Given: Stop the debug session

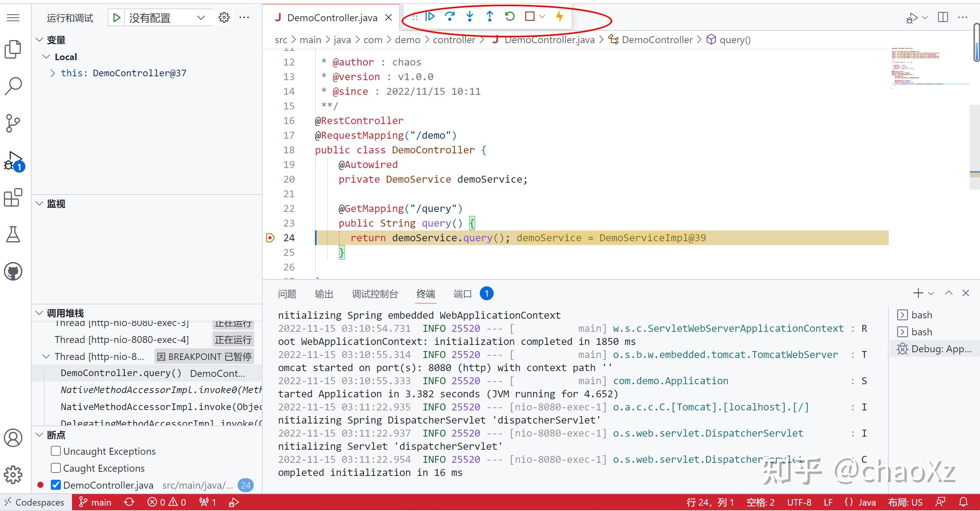Looking at the screenshot, I should [x=529, y=16].
